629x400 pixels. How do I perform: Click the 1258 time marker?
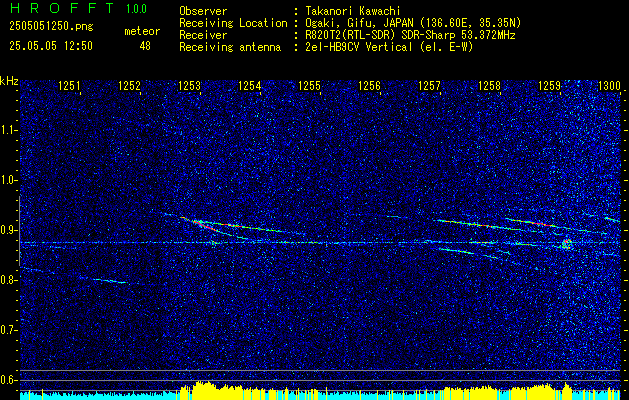489,85
